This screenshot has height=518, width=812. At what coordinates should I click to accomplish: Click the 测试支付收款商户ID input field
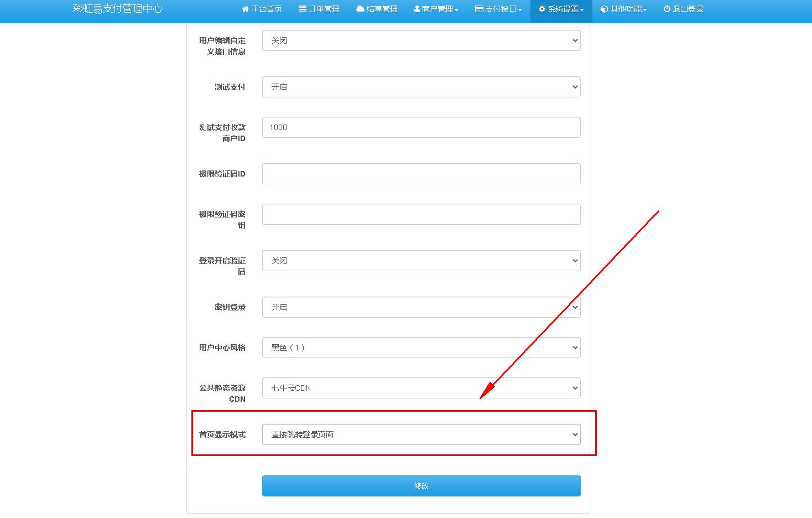pyautogui.click(x=421, y=127)
